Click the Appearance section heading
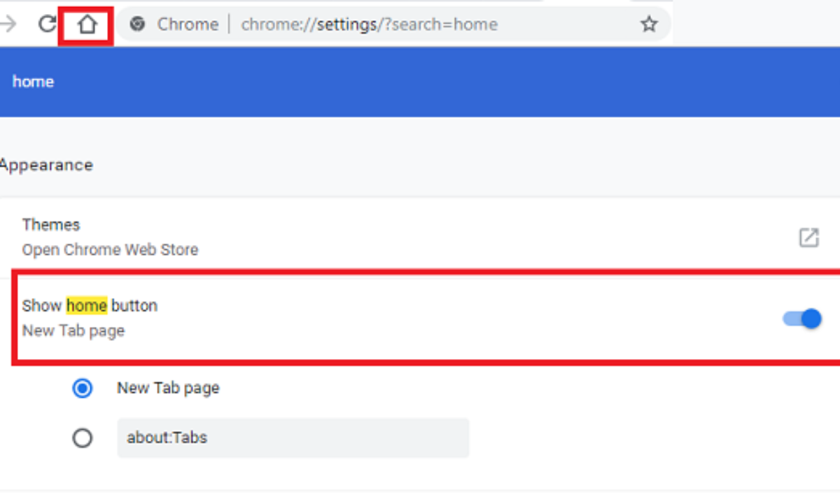Viewport: 840px width, 504px height. click(47, 165)
